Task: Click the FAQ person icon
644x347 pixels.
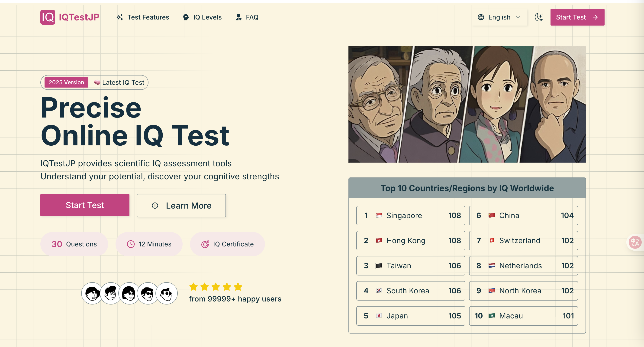Action: point(238,17)
